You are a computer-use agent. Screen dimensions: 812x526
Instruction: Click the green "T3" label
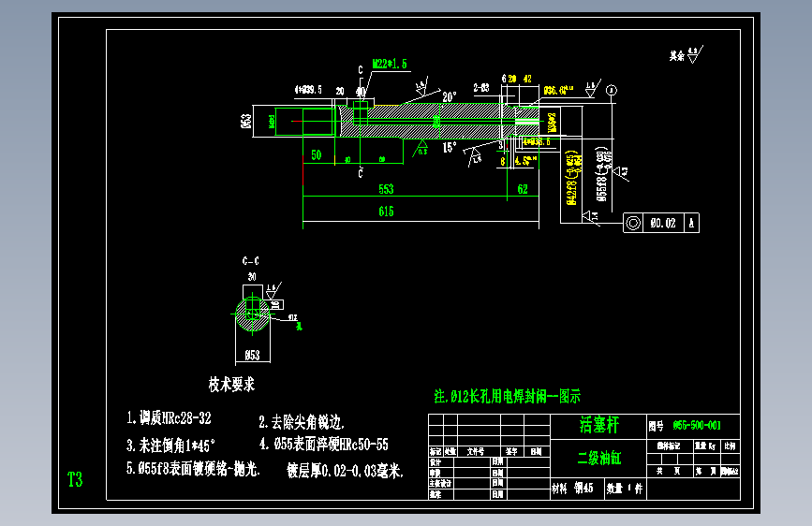(75, 479)
